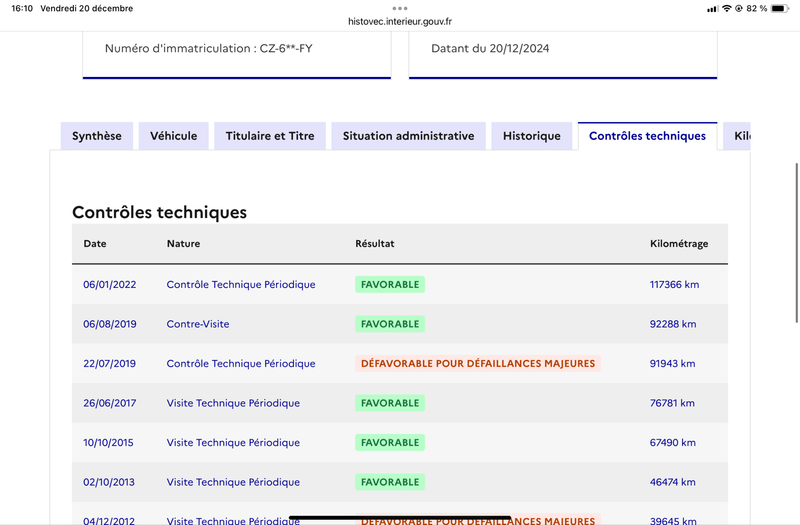Click mileage 117366 km
Screen dimensions: 800x525
[674, 284]
